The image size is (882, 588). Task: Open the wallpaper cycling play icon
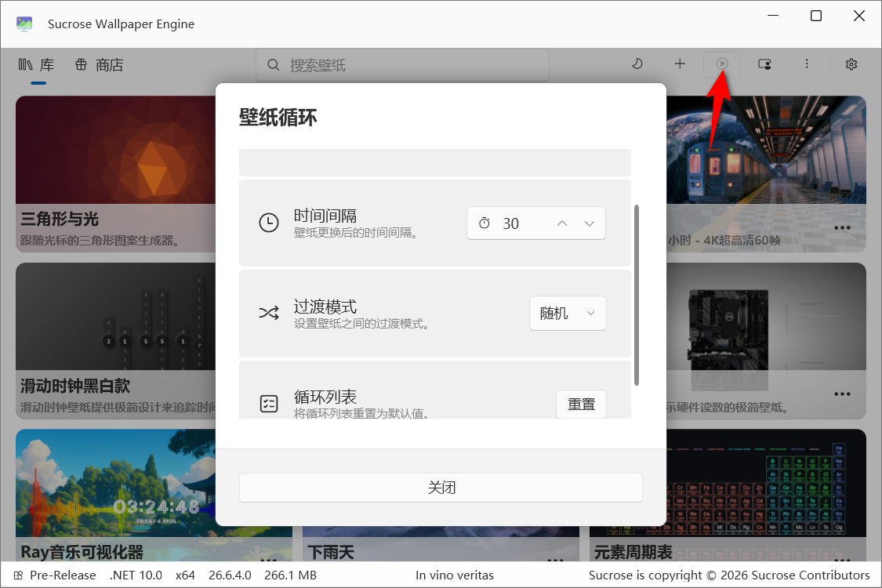tap(722, 64)
